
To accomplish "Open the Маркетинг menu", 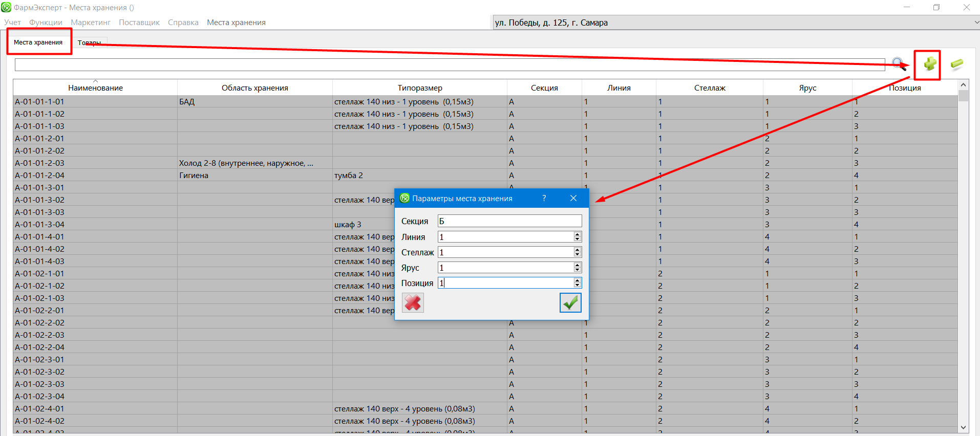I will point(91,23).
